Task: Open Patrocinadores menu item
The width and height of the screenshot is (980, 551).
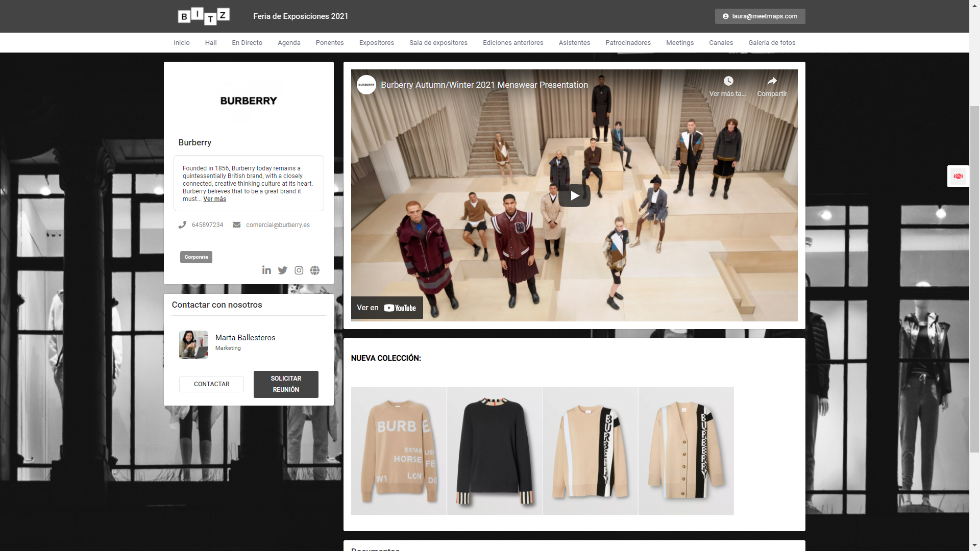Action: point(628,43)
